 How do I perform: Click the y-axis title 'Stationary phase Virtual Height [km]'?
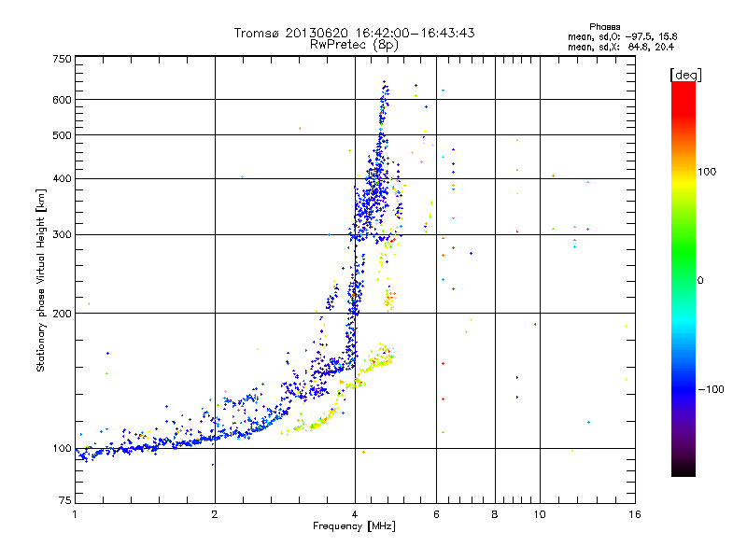40,281
